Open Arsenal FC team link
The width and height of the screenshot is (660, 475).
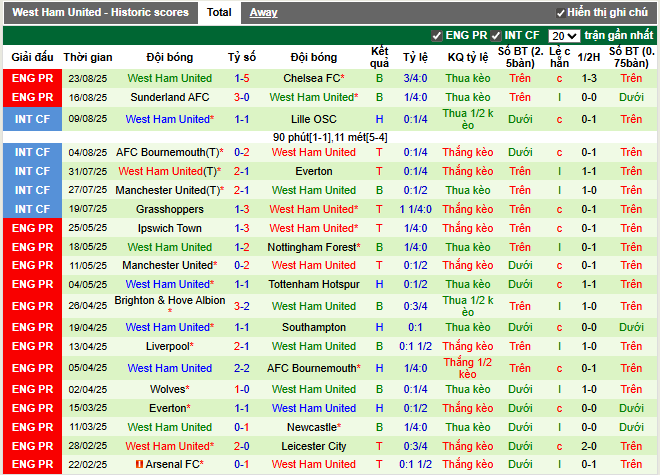tap(172, 464)
